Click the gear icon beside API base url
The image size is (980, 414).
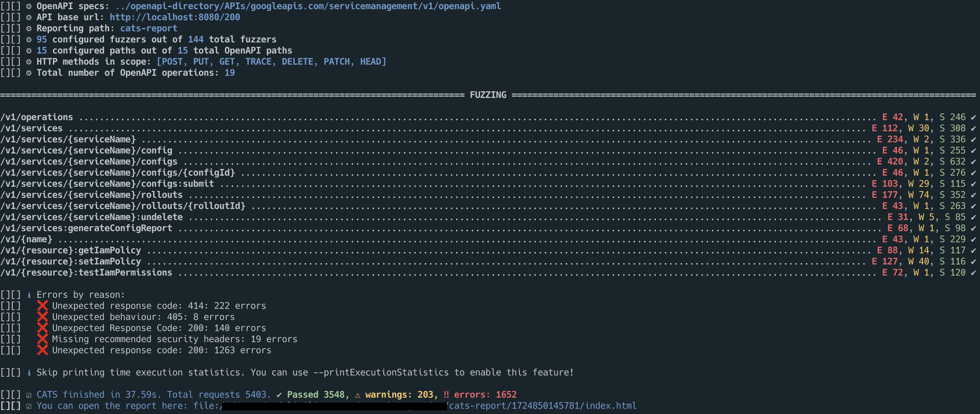point(29,18)
